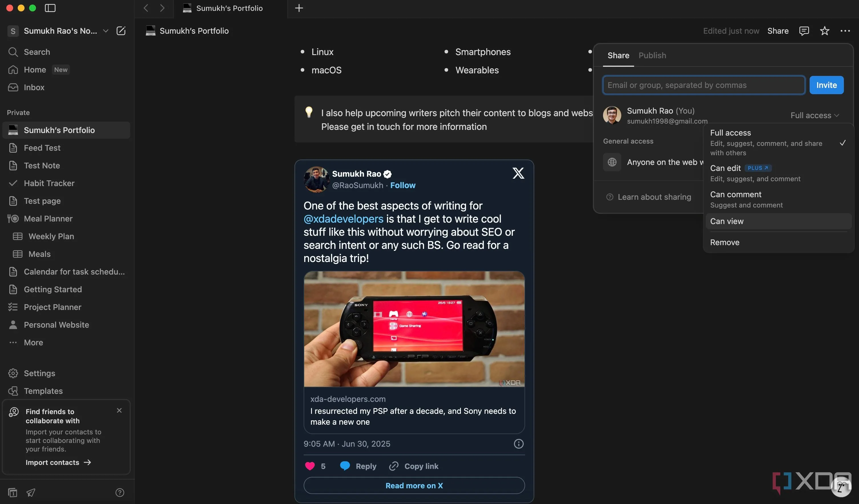The image size is (859, 504).
Task: Open the workspace switcher chevron
Action: coord(106,31)
